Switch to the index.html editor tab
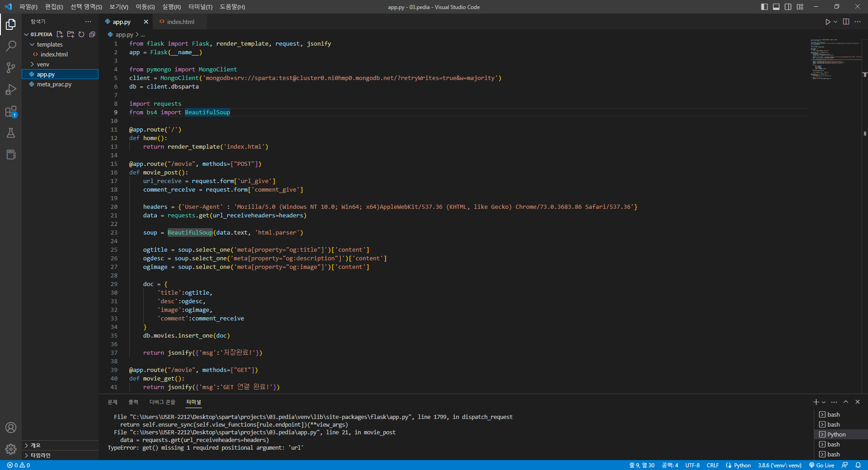Image resolution: width=868 pixels, height=470 pixels. point(180,22)
